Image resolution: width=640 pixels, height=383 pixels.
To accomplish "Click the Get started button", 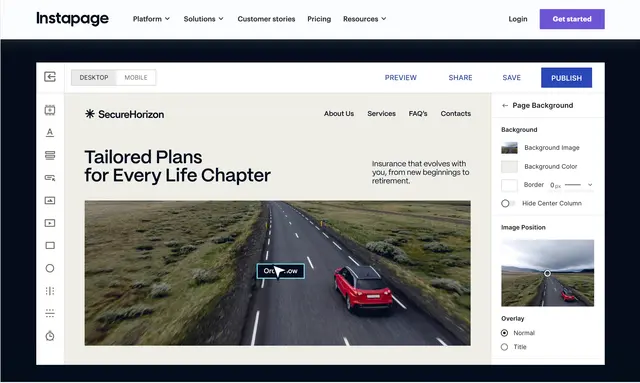I will [572, 19].
